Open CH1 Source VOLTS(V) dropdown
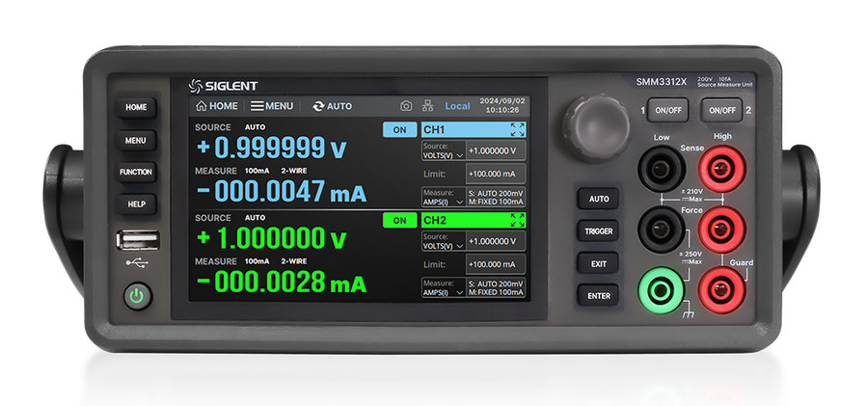 (443, 150)
